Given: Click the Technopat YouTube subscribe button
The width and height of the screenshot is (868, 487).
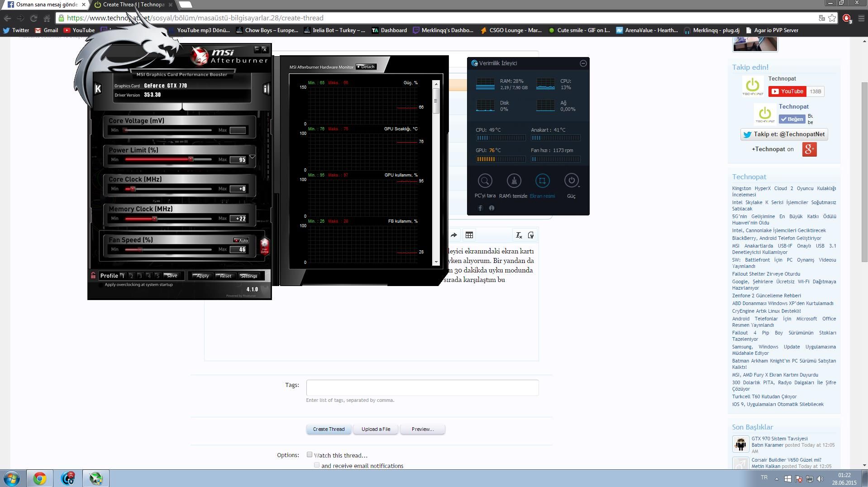Looking at the screenshot, I should 787,91.
